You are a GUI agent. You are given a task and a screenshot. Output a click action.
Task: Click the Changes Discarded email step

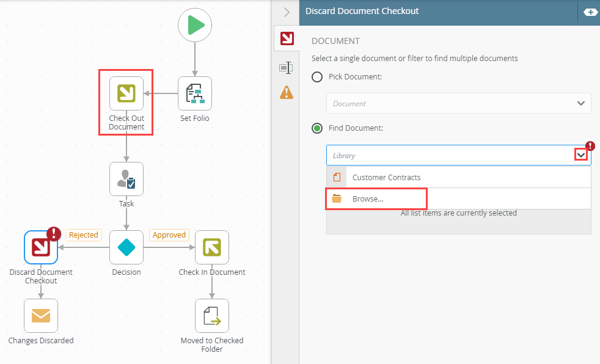coord(41,316)
